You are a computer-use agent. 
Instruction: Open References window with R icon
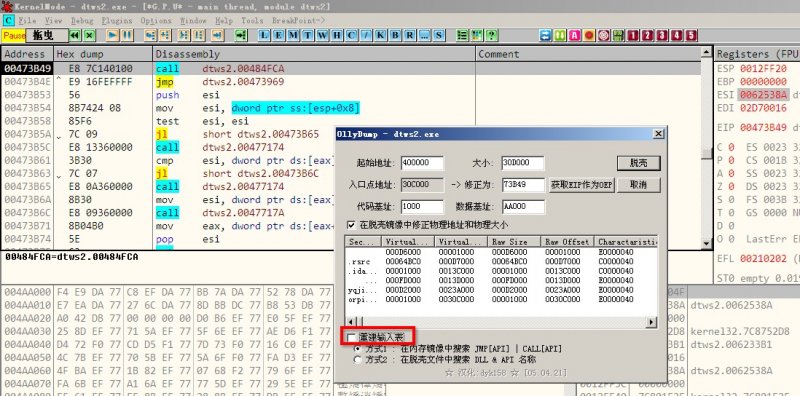pyautogui.click(x=410, y=35)
